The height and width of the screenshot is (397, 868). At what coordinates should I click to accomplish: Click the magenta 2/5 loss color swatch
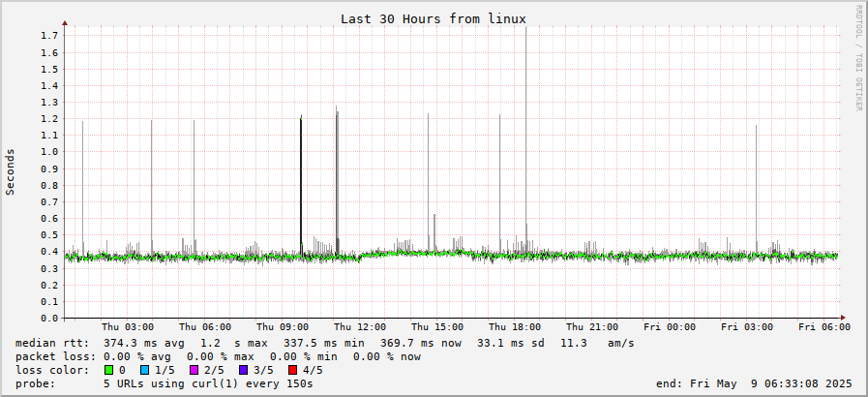195,370
